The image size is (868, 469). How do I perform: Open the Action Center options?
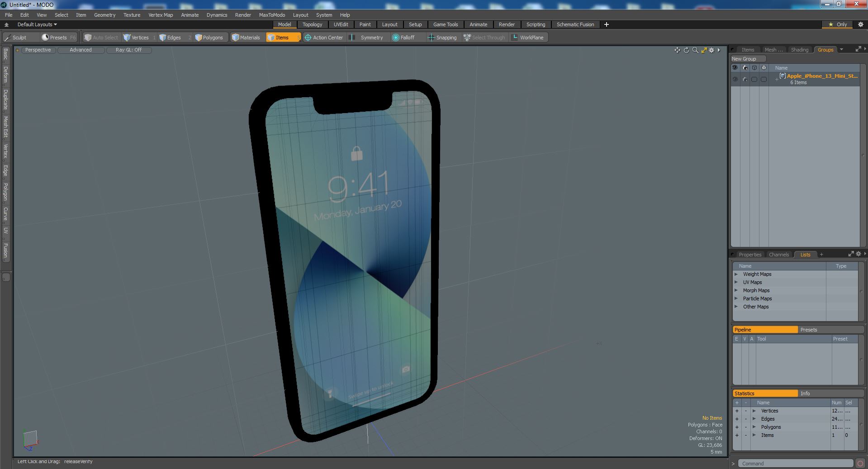pos(324,38)
